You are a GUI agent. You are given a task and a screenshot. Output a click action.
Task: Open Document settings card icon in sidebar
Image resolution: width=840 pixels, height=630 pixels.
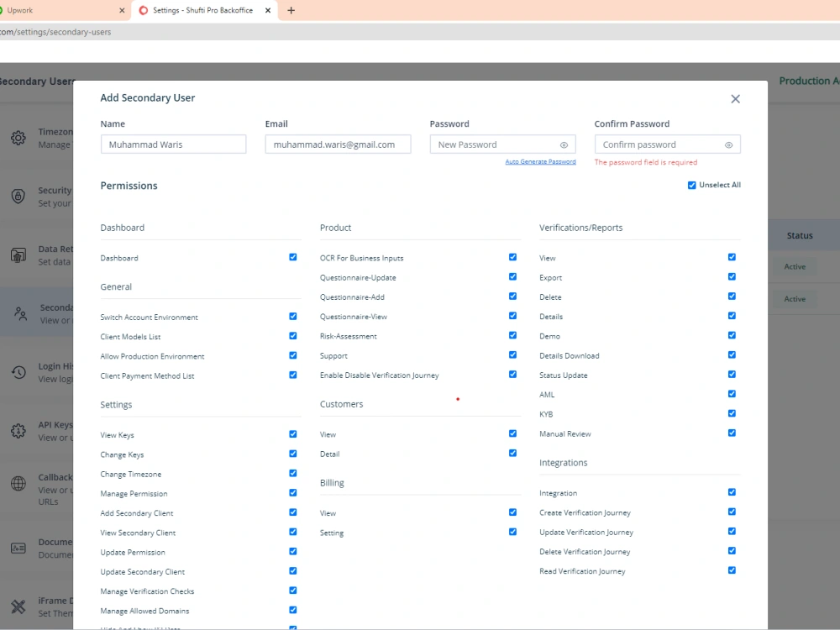[18, 548]
